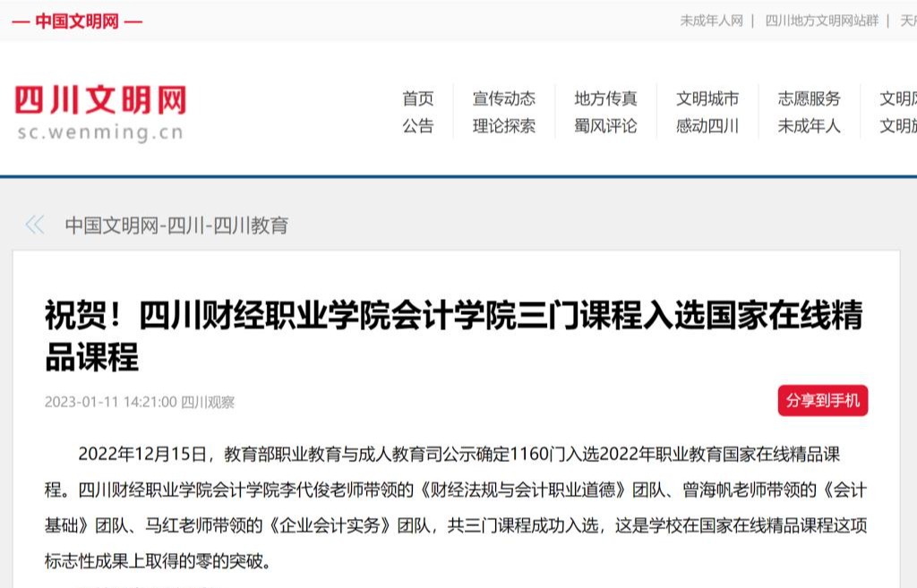This screenshot has width=917, height=588.
Task: Open the 公告 navigation item
Action: 418,127
